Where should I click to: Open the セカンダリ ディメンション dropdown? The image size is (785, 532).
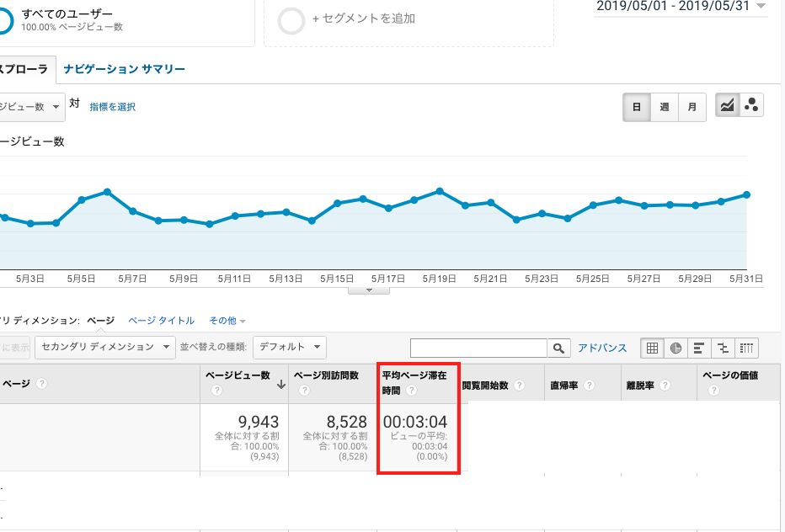[105, 347]
